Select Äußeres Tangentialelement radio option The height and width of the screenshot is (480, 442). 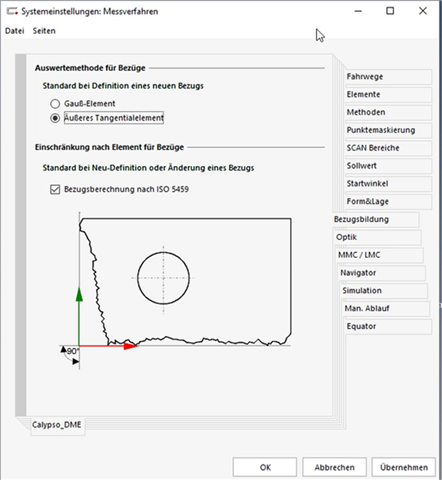pos(55,118)
